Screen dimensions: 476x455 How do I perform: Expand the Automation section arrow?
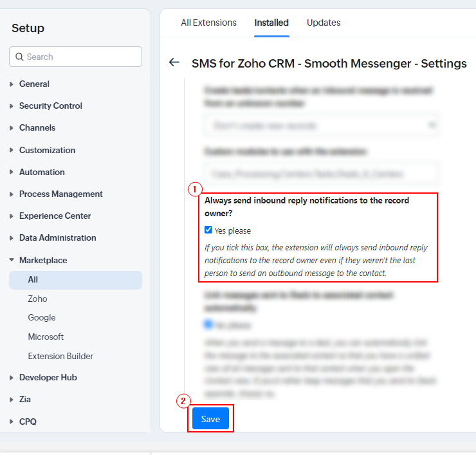coord(11,172)
